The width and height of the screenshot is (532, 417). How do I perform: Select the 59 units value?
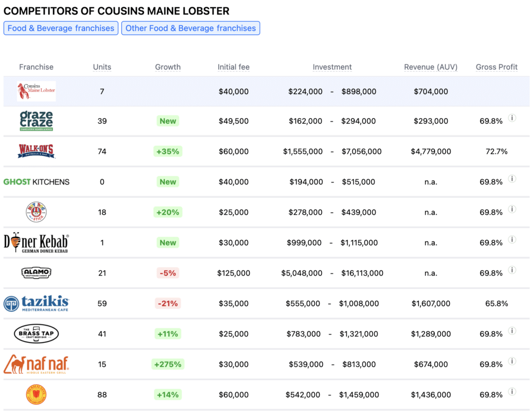coord(102,303)
